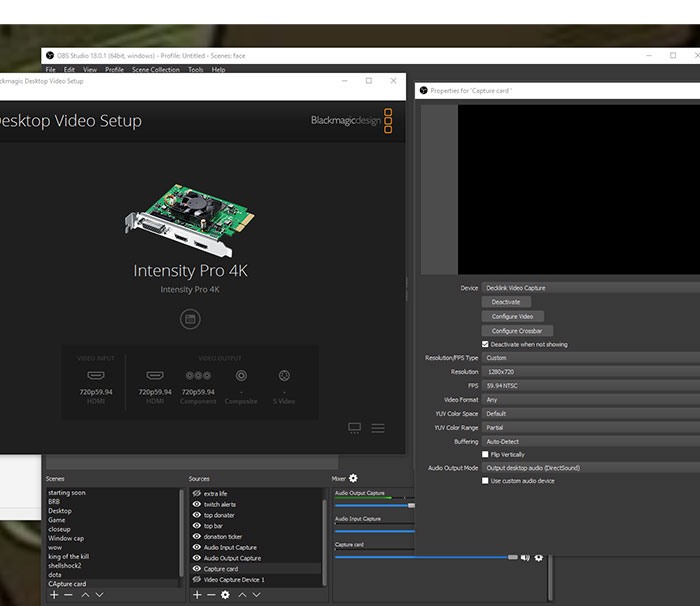
Task: Hide the Audio Output Capture source
Action: tap(196, 558)
